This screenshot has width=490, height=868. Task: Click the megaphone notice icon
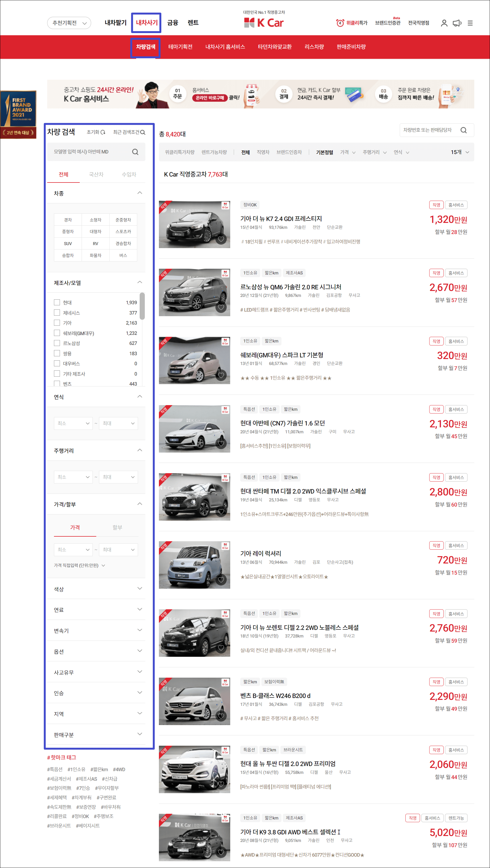pos(457,23)
